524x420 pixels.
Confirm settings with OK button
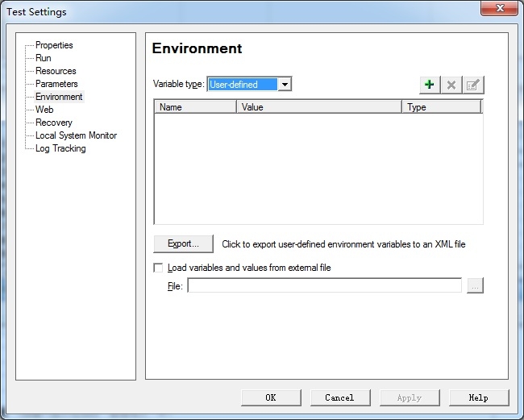point(271,397)
